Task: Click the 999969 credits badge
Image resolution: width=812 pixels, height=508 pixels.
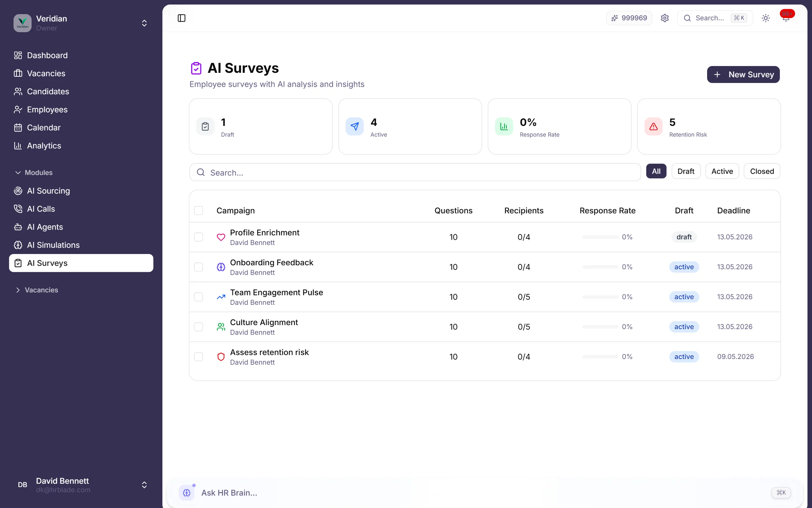Action: tap(629, 18)
